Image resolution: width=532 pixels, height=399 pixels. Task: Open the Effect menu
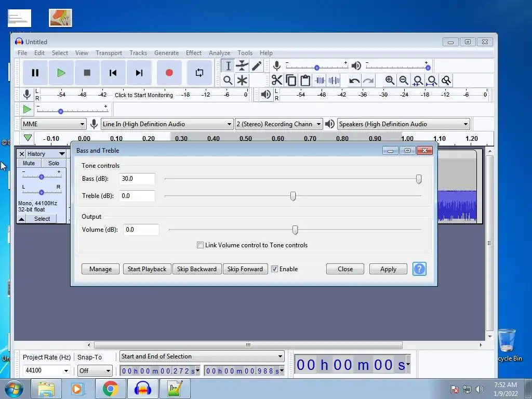coord(194,53)
